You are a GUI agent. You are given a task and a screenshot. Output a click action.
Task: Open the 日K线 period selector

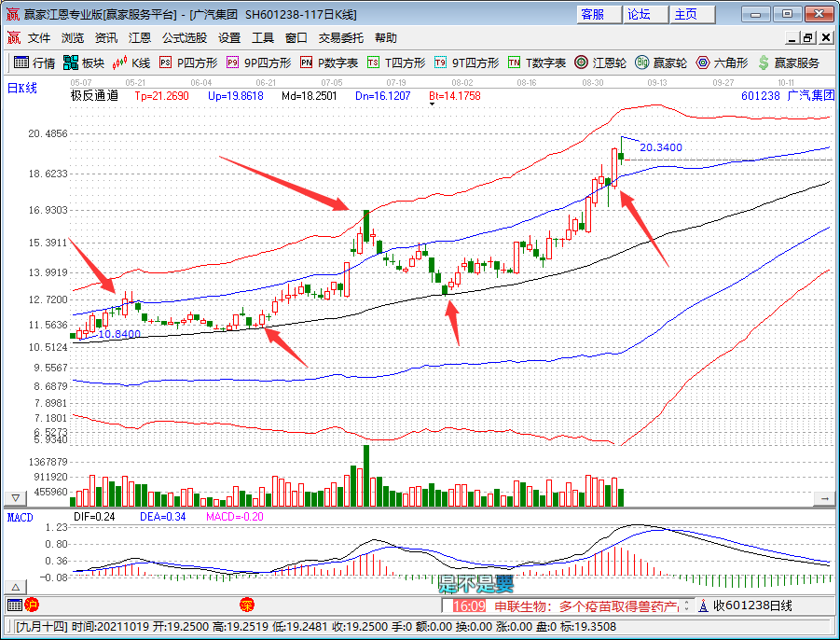[x=21, y=88]
